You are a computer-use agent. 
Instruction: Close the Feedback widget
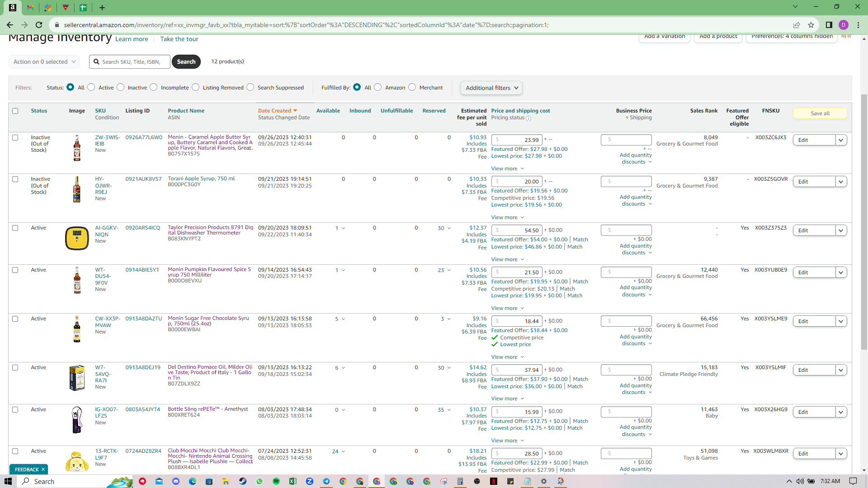[x=43, y=469]
